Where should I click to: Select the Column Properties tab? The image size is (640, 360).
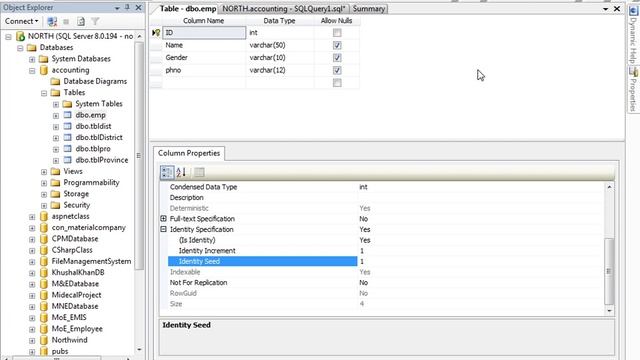coord(189,153)
